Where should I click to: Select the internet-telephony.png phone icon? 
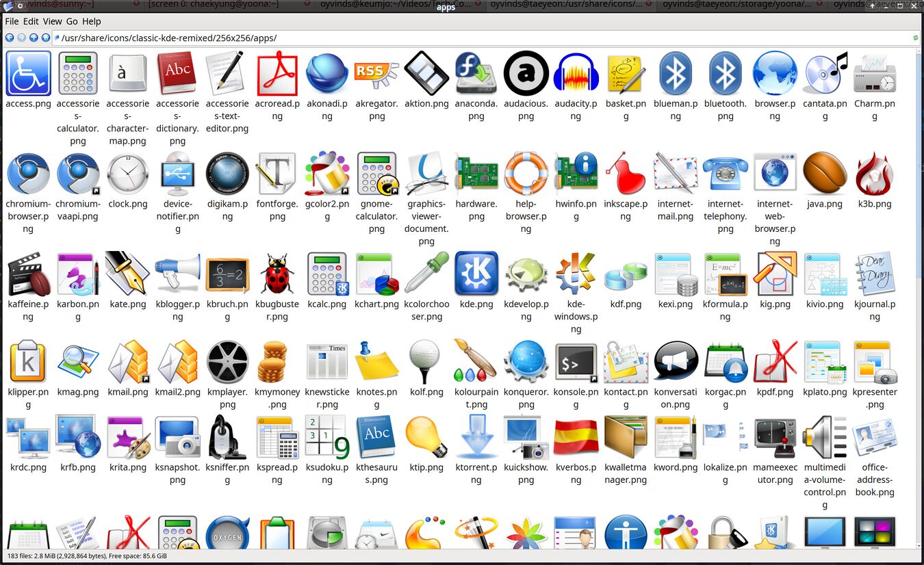click(x=726, y=174)
